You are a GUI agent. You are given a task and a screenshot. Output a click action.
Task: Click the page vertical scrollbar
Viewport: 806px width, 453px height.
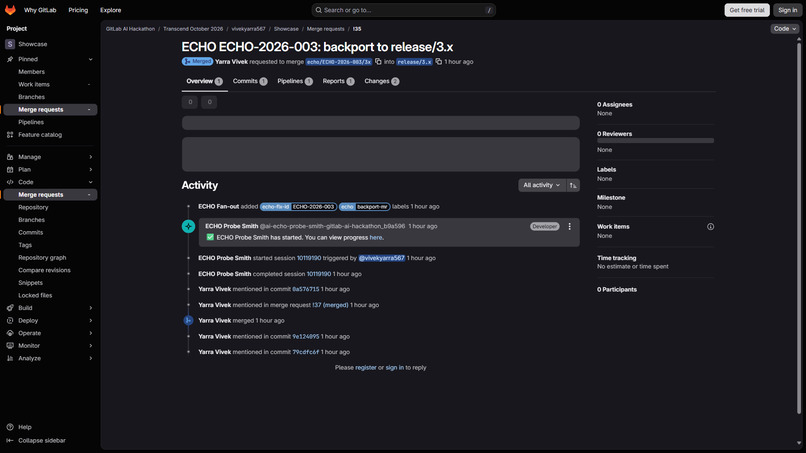[x=799, y=226]
